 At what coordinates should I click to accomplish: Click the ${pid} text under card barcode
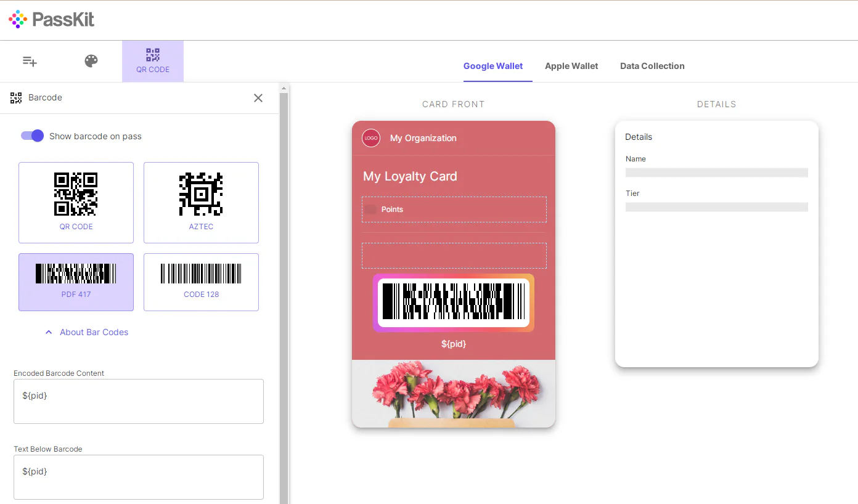(x=454, y=344)
